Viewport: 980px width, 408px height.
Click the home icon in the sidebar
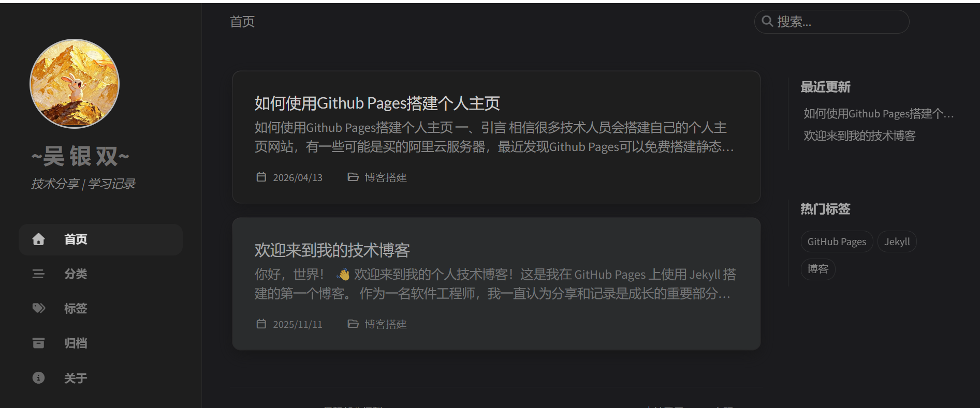pos(38,239)
